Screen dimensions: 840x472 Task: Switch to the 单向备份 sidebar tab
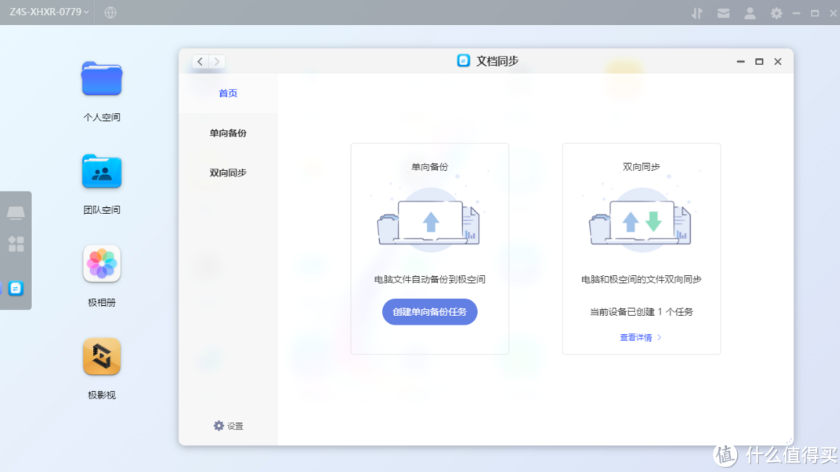(x=228, y=133)
